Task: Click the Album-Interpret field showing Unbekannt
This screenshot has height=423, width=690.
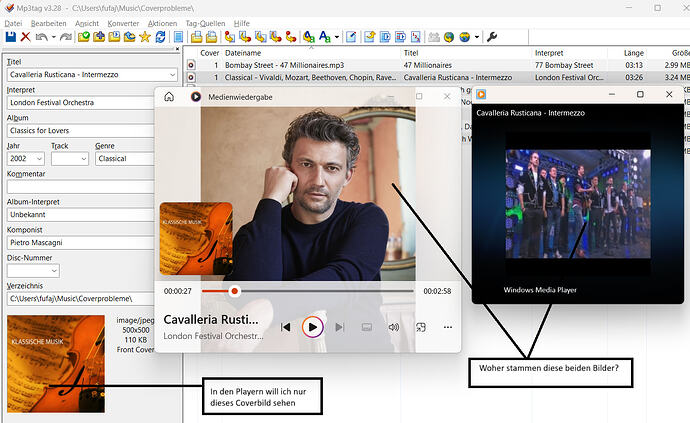Action: click(81, 215)
